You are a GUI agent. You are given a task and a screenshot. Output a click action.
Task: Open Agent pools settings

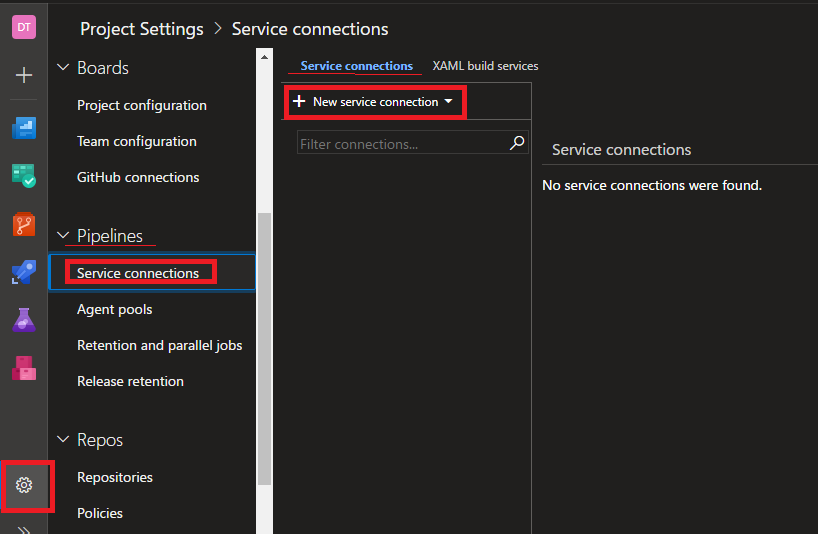[115, 309]
